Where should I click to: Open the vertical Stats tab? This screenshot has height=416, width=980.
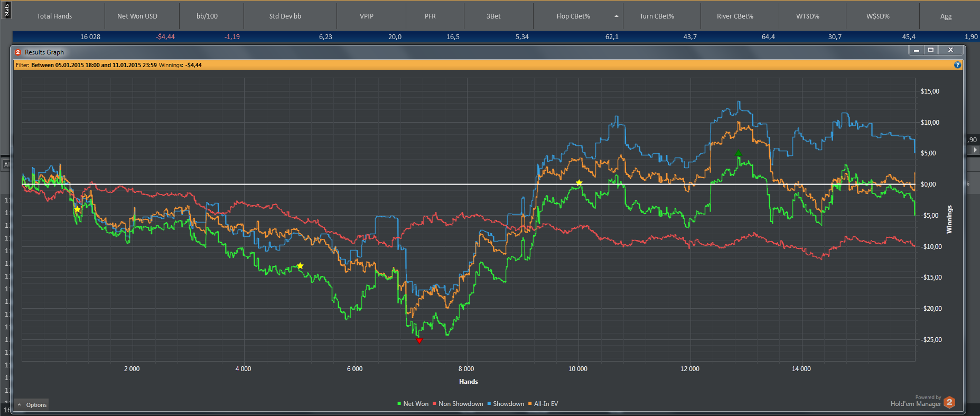6,10
